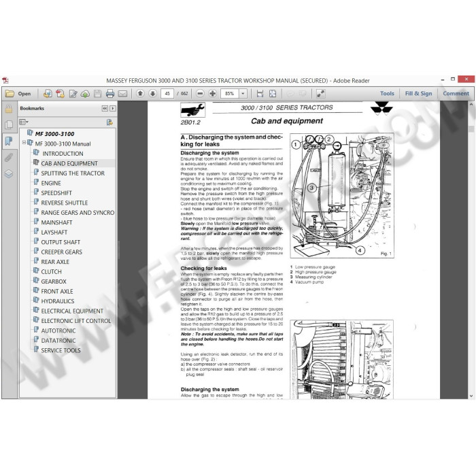The image size is (476, 476).
Task: Open the INTRODUCTION bookmark
Action: (x=63, y=154)
